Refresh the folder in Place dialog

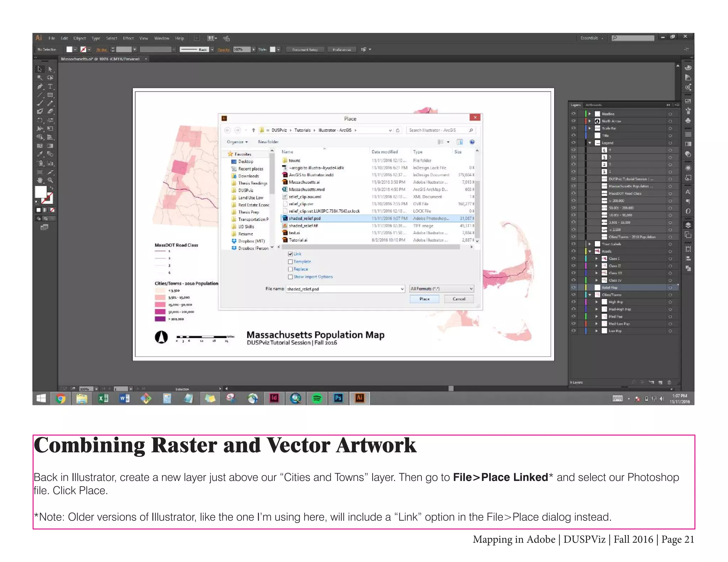[398, 130]
